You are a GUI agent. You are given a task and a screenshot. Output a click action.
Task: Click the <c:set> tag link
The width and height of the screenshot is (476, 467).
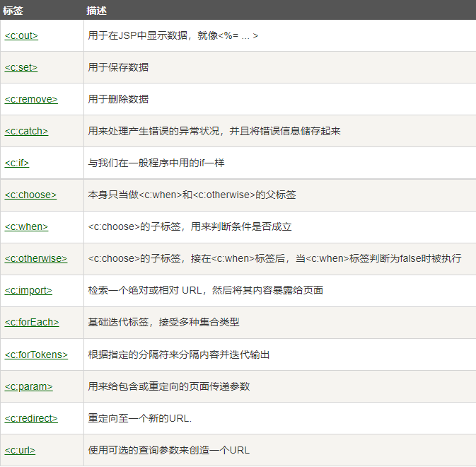point(21,67)
